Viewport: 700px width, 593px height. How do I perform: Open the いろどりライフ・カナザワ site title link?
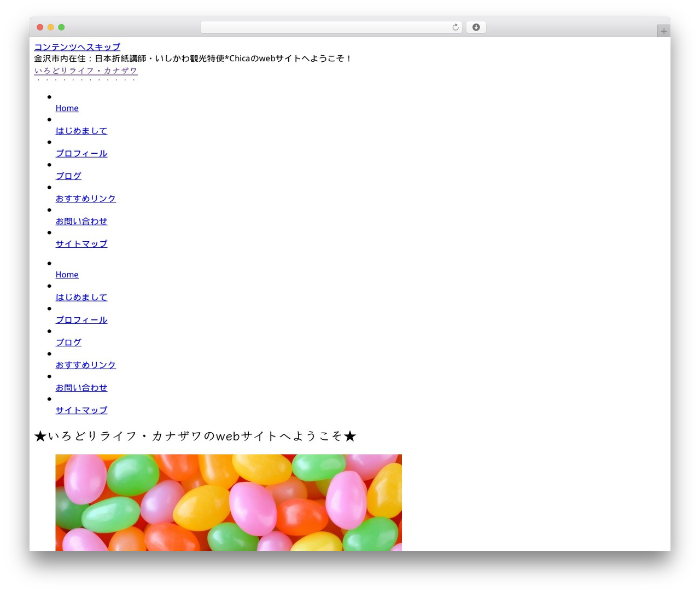[x=86, y=71]
